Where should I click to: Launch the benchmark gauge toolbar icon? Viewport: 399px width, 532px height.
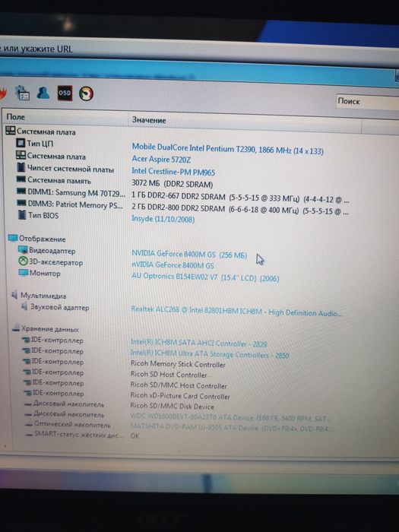[86, 93]
